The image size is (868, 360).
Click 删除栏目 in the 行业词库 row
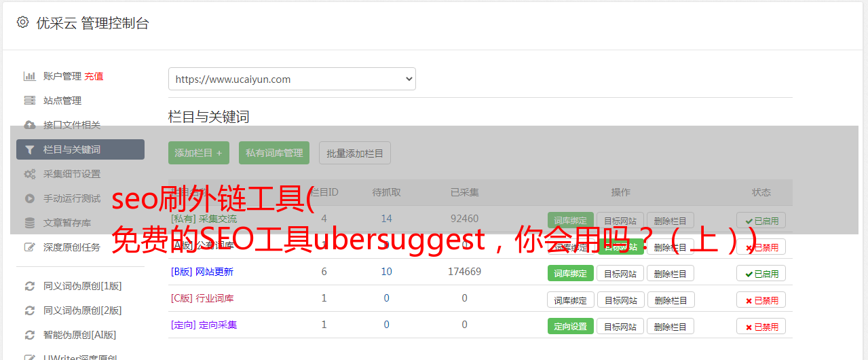671,300
